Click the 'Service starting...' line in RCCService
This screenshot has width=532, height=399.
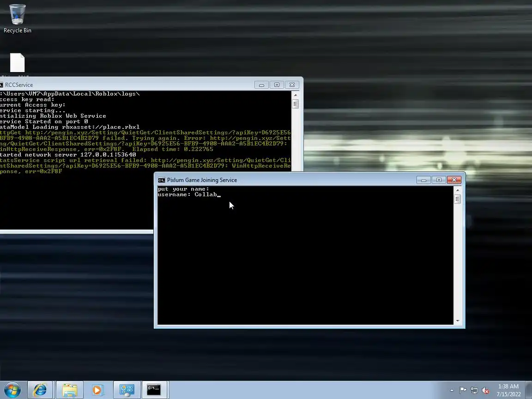point(33,111)
